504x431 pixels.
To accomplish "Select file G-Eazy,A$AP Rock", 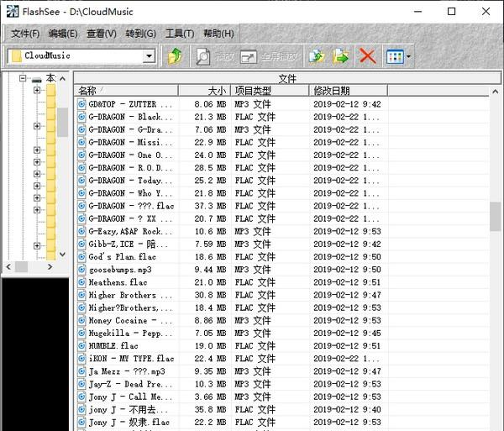I will tap(130, 231).
